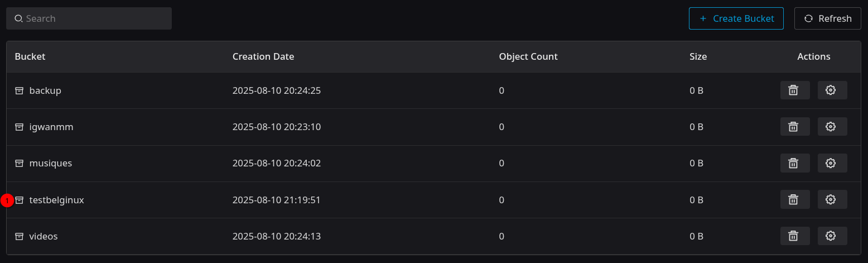Focus the Search input field

click(89, 18)
